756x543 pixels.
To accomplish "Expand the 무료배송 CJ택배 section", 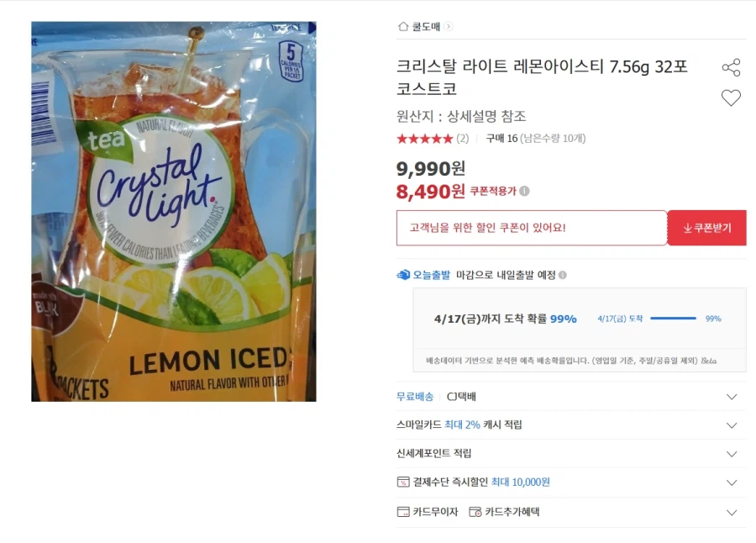I will [730, 396].
